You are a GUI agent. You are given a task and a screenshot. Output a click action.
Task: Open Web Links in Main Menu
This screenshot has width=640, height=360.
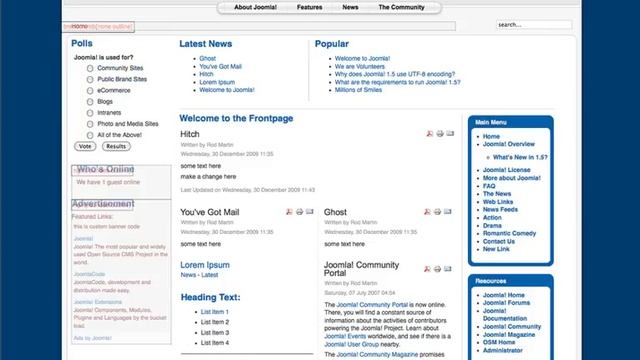[498, 202]
